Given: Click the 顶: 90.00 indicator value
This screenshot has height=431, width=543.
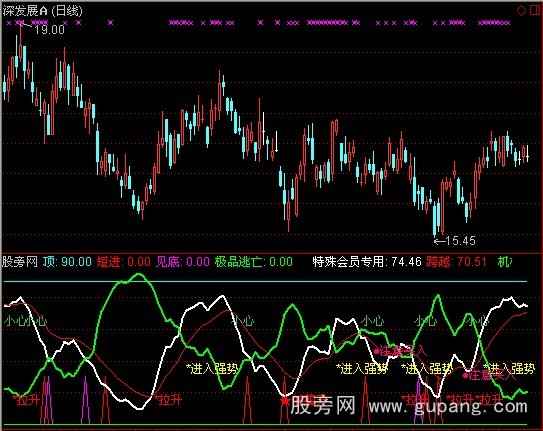Looking at the screenshot, I should point(68,262).
